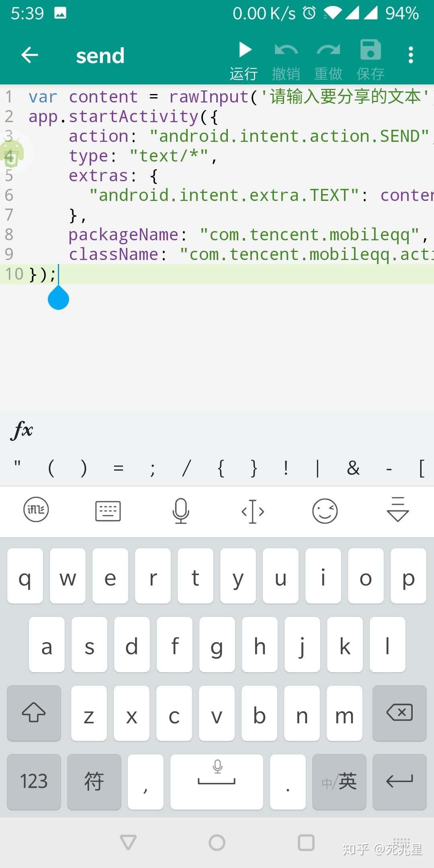Viewport: 434px width, 868px height.
Task: Open the fx function helper
Action: (x=22, y=430)
